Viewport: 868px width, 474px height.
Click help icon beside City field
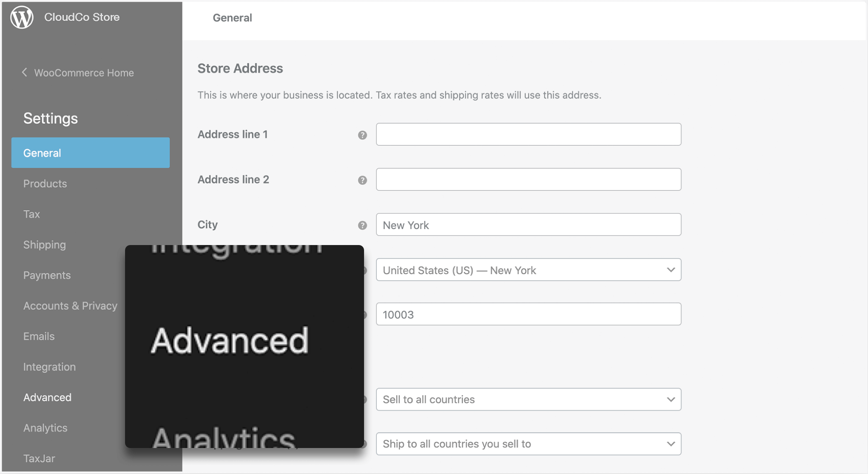point(362,225)
